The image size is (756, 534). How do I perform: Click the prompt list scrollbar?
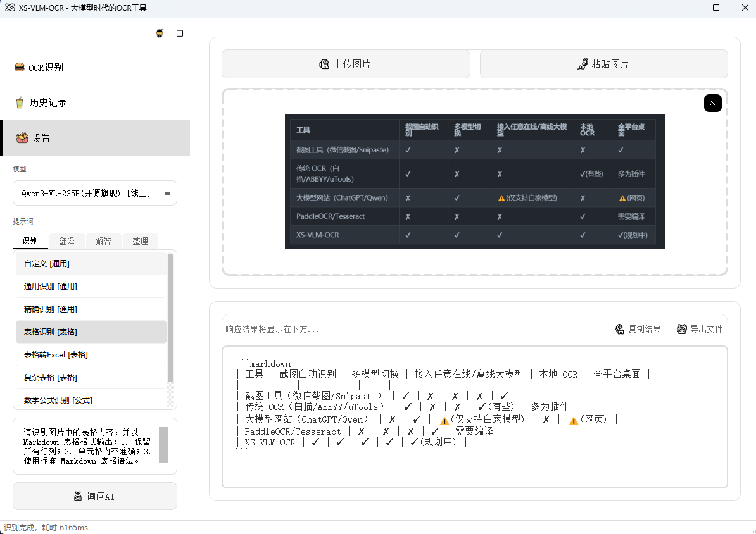(x=170, y=317)
